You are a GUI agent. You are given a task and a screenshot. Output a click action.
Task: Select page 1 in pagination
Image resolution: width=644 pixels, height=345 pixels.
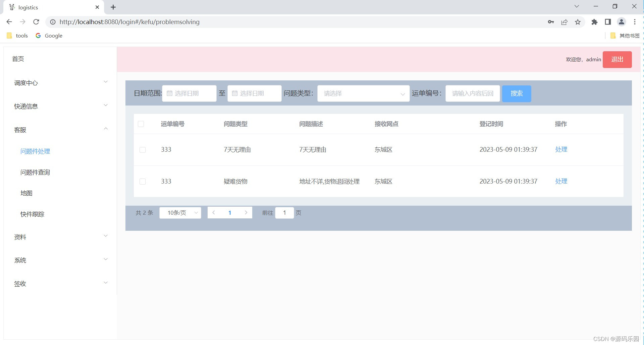(x=230, y=213)
